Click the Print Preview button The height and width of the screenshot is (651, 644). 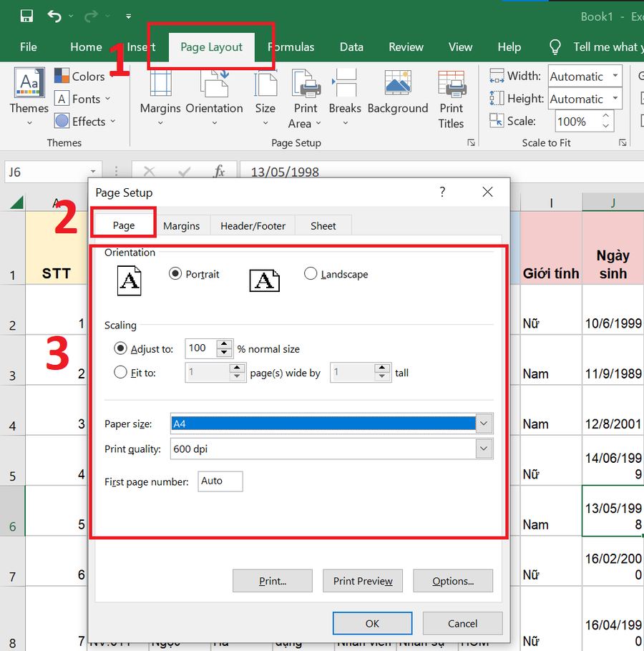pos(363,581)
